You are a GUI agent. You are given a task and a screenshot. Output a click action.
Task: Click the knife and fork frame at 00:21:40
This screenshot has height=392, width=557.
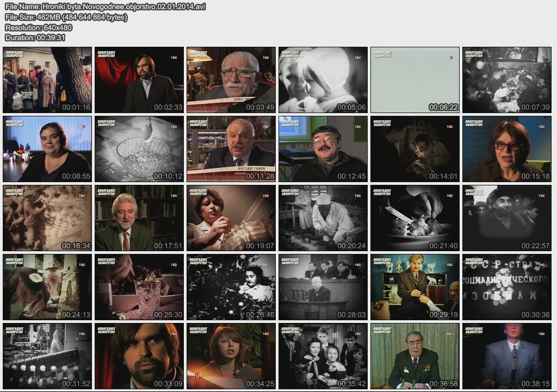[x=415, y=218]
